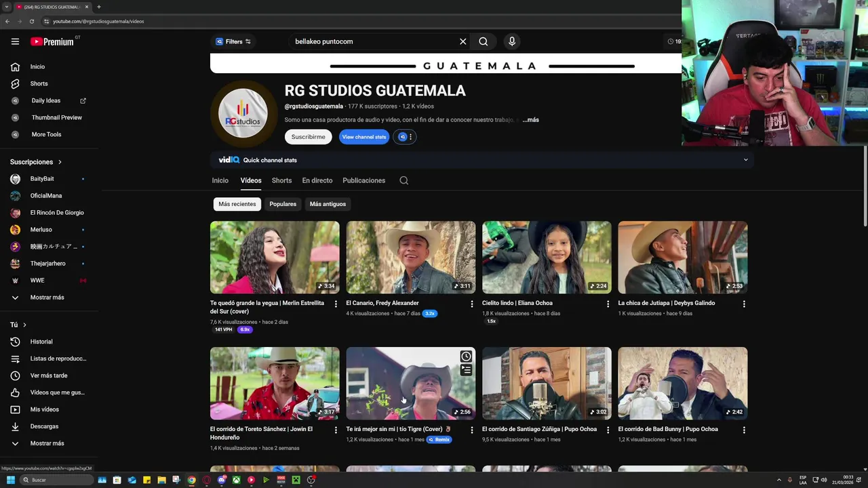Viewport: 868px width, 488px height.
Task: Reload page with browser refresh button
Action: (x=31, y=21)
